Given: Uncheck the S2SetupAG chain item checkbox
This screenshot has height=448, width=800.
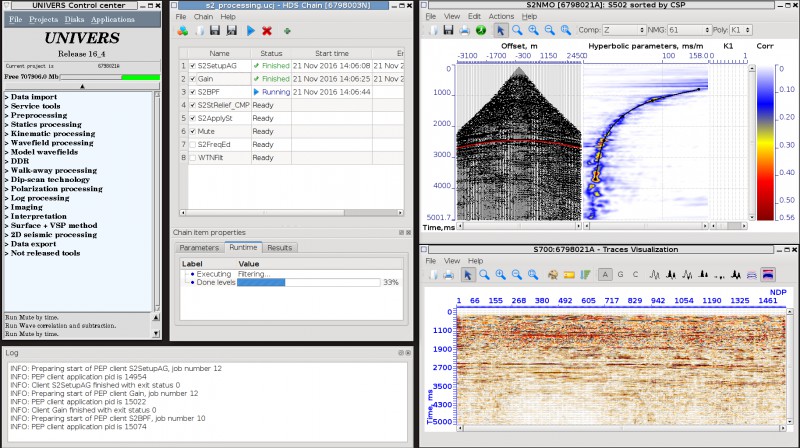Looking at the screenshot, I should tap(193, 66).
